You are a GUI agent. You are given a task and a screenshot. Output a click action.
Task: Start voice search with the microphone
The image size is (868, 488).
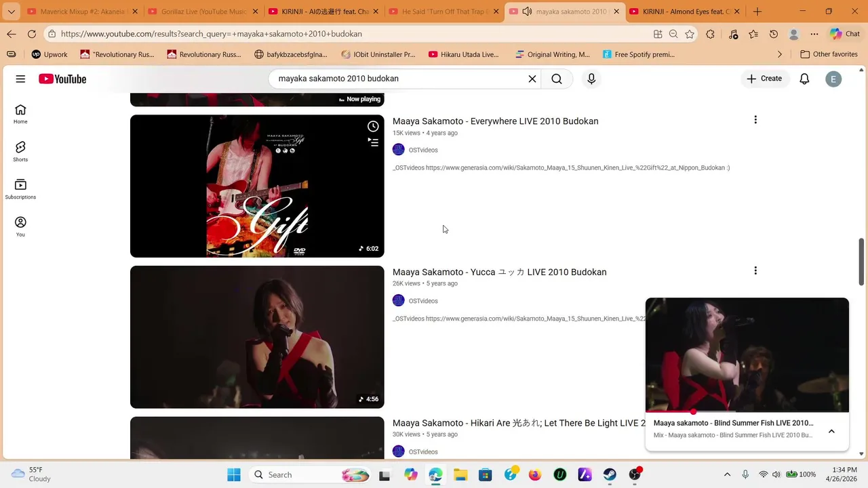(x=591, y=79)
